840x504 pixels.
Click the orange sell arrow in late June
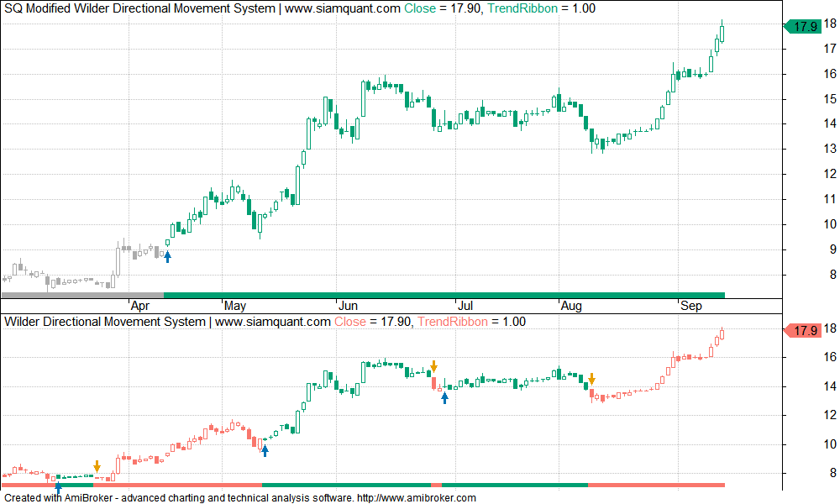pos(433,366)
